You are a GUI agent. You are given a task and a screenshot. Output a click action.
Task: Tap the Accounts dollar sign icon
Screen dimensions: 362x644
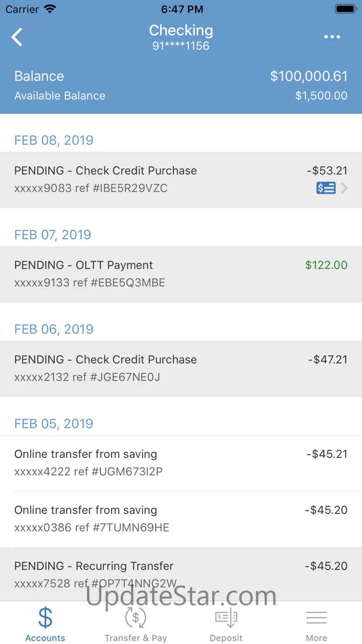pos(45,618)
